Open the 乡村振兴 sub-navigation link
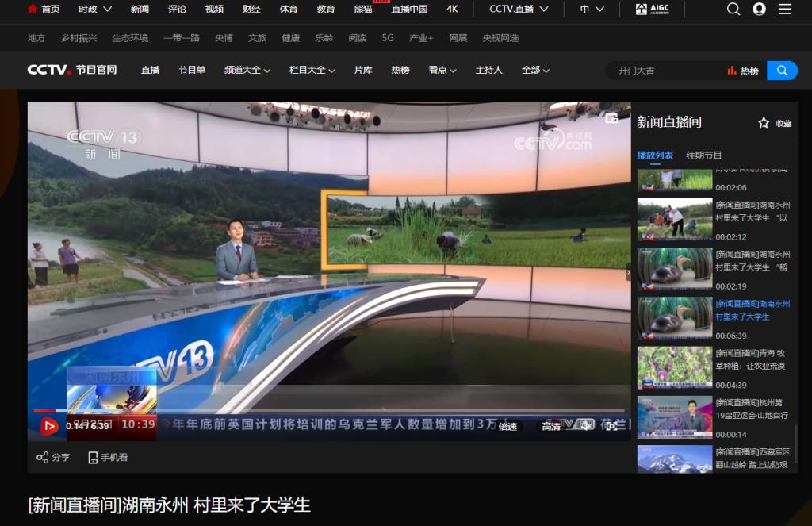The width and height of the screenshot is (812, 526). click(79, 38)
